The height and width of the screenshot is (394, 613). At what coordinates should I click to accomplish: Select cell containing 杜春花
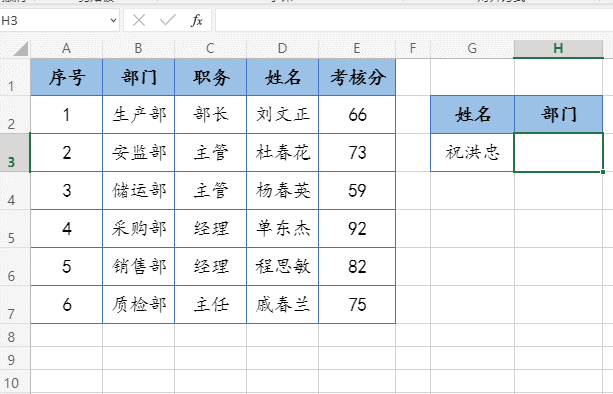pyautogui.click(x=282, y=152)
